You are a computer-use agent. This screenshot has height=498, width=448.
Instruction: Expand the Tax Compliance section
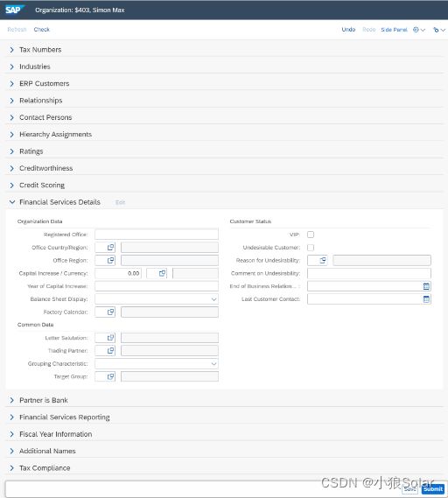[11, 468]
